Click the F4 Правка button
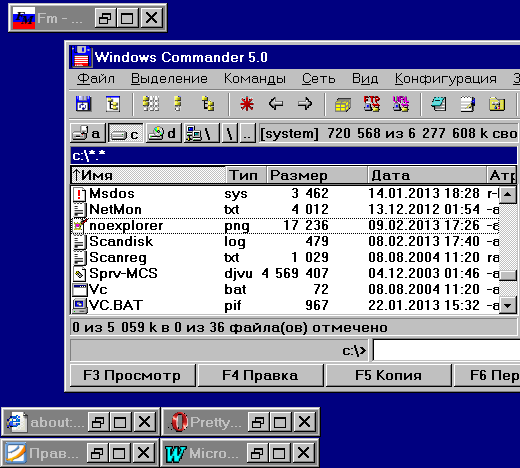Image resolution: width=520 pixels, height=468 pixels. coord(260,375)
